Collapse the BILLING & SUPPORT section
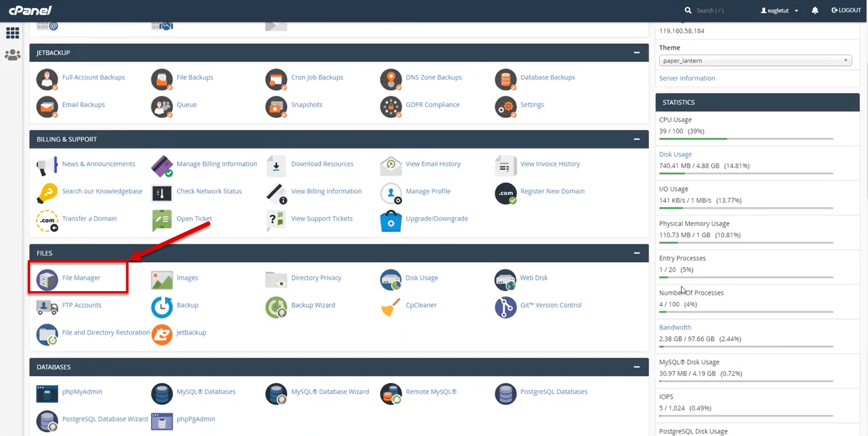 pyautogui.click(x=637, y=139)
